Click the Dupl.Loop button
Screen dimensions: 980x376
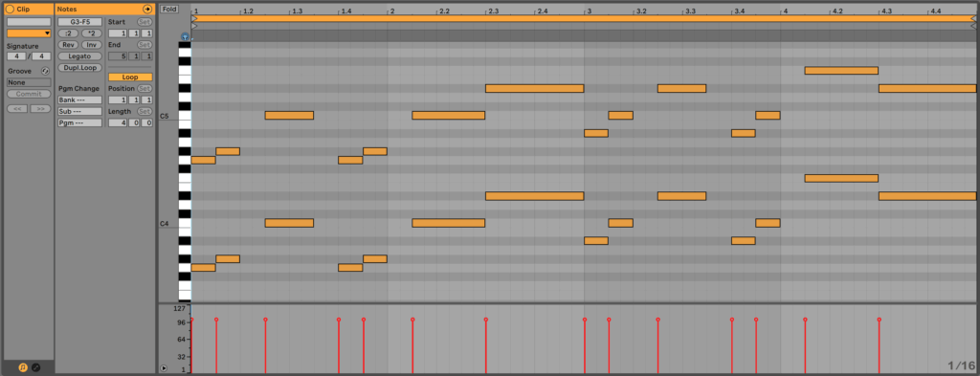80,68
